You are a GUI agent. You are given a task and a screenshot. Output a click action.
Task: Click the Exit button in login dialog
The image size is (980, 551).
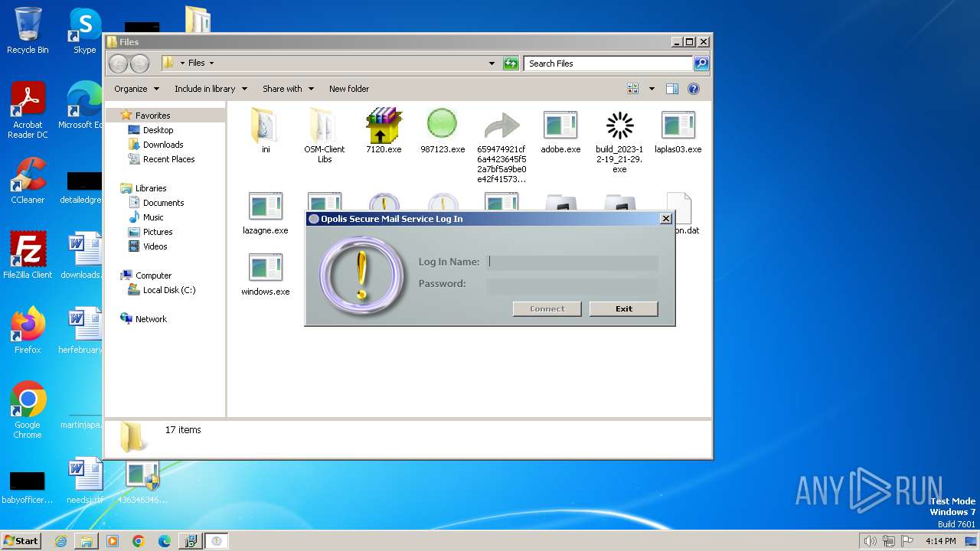pyautogui.click(x=623, y=309)
